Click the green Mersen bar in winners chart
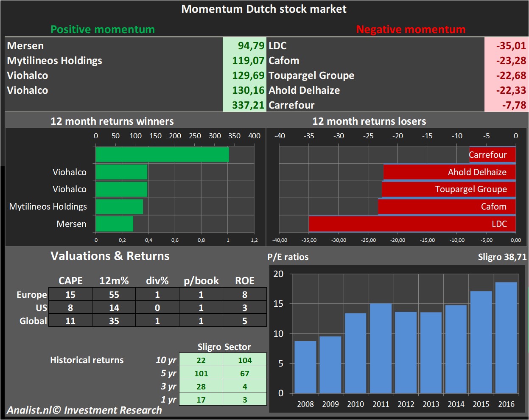529x420 pixels. [115, 224]
